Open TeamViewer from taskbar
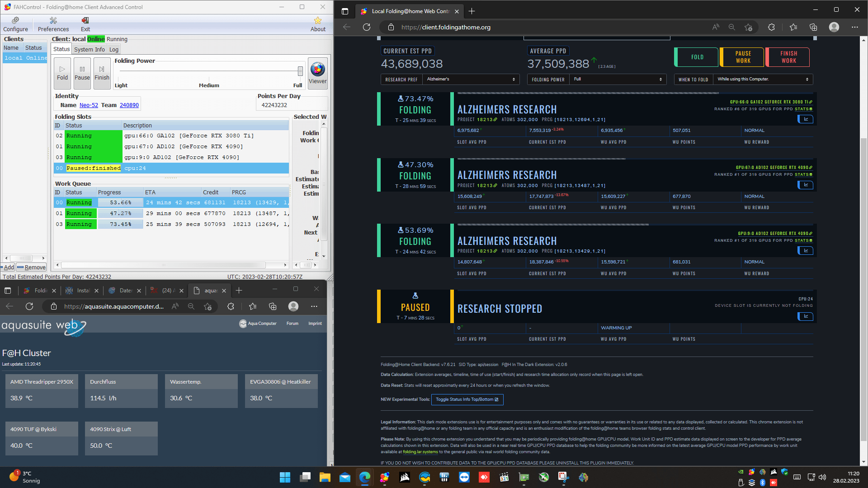 [x=464, y=477]
